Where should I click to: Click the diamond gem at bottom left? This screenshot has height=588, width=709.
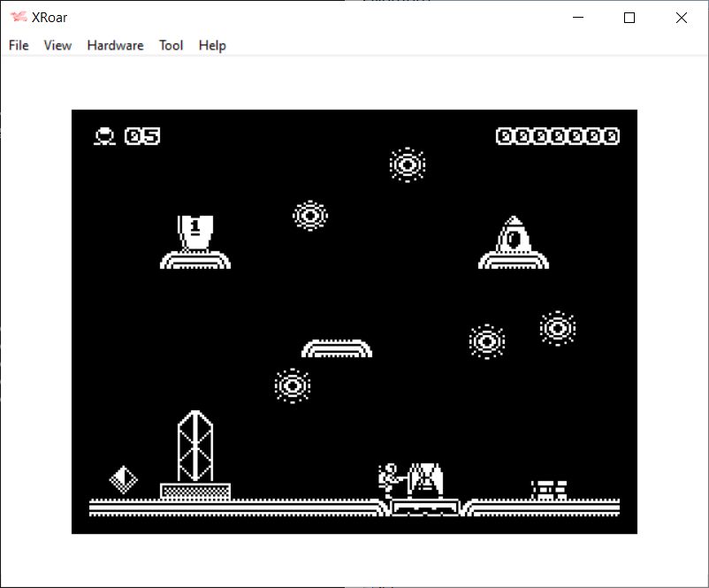coord(124,480)
